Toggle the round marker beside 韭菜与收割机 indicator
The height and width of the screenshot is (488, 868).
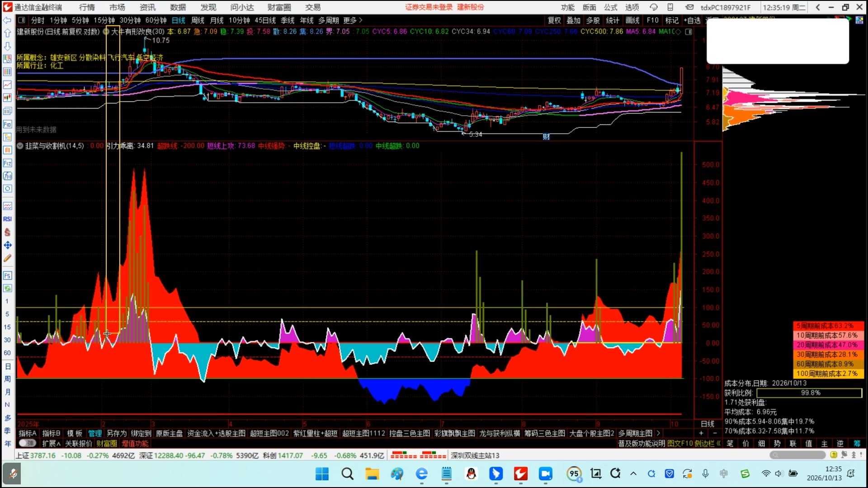point(20,146)
